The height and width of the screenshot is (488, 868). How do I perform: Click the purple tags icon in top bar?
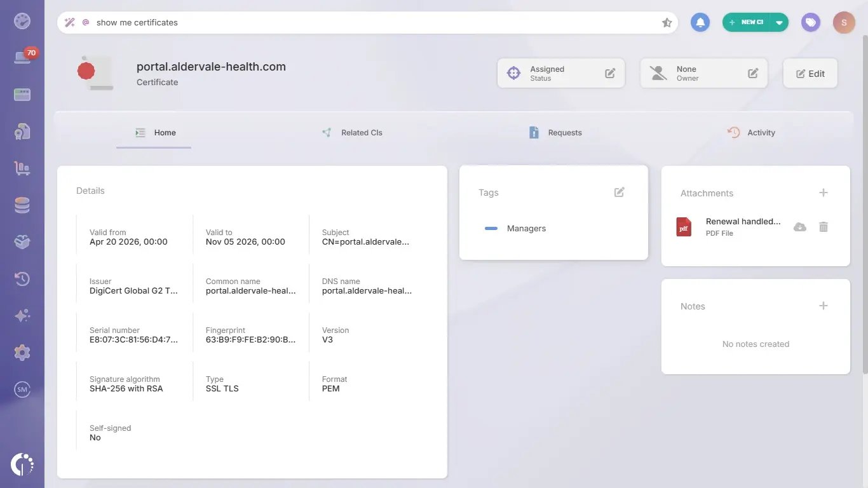pyautogui.click(x=810, y=22)
